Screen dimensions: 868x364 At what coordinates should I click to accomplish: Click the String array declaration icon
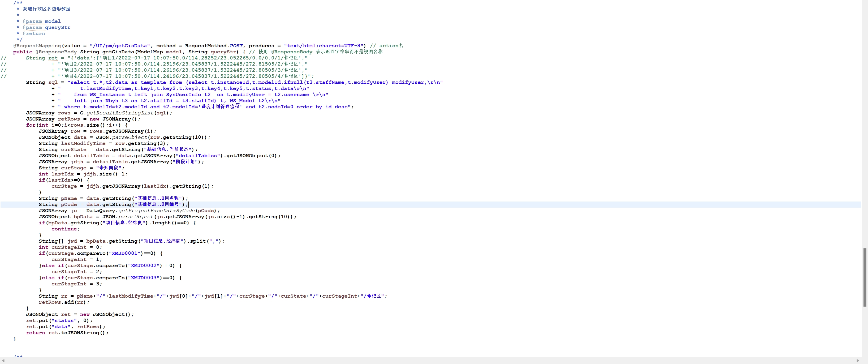coord(55,241)
